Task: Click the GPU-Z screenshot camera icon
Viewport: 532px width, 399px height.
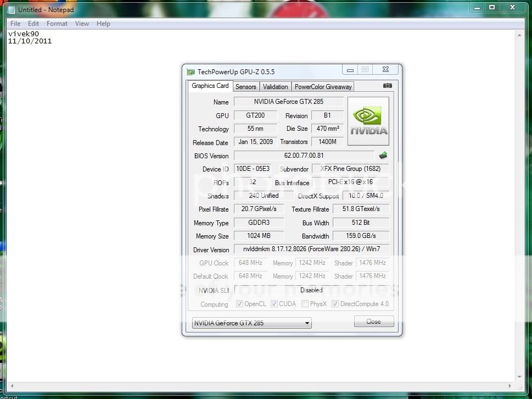Action: pyautogui.click(x=387, y=86)
